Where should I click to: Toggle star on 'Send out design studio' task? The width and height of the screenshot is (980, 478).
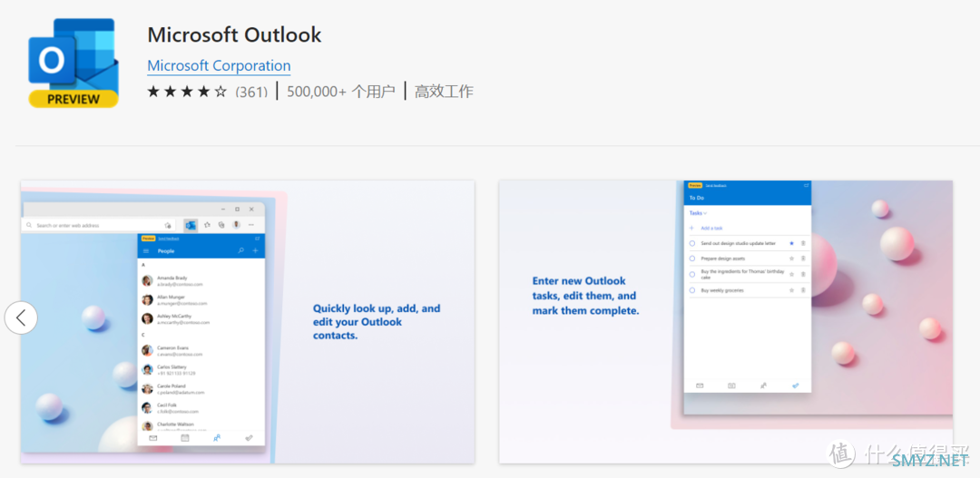point(791,243)
